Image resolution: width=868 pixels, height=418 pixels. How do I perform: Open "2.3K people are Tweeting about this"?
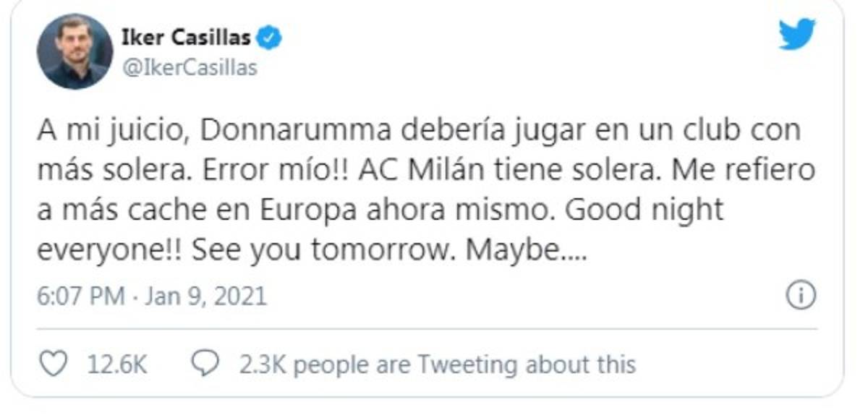(x=438, y=364)
